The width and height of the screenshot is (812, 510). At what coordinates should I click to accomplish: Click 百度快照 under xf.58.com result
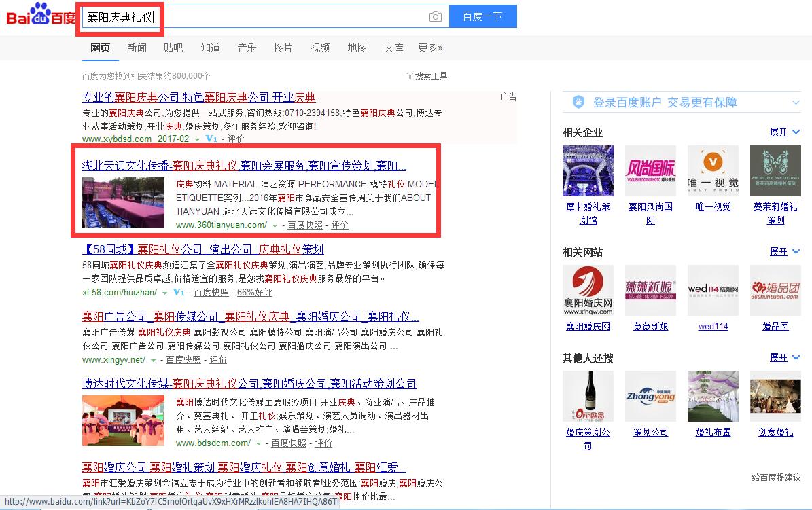tap(211, 293)
